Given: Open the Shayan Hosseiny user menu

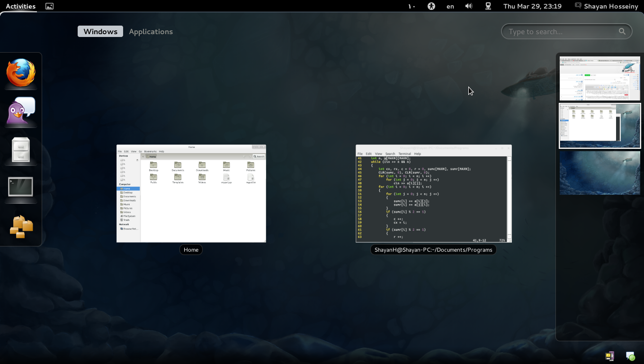Looking at the screenshot, I should pos(607,6).
